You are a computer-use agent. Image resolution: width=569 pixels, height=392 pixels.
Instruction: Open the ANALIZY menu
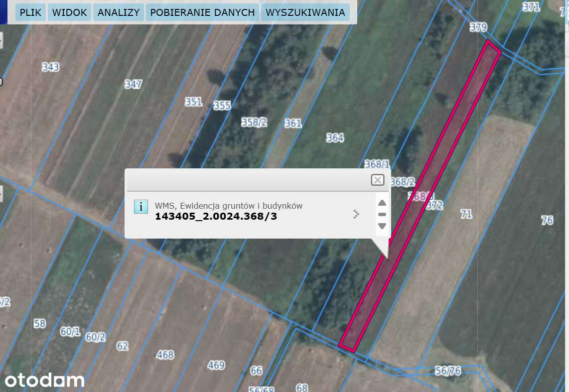coord(119,12)
